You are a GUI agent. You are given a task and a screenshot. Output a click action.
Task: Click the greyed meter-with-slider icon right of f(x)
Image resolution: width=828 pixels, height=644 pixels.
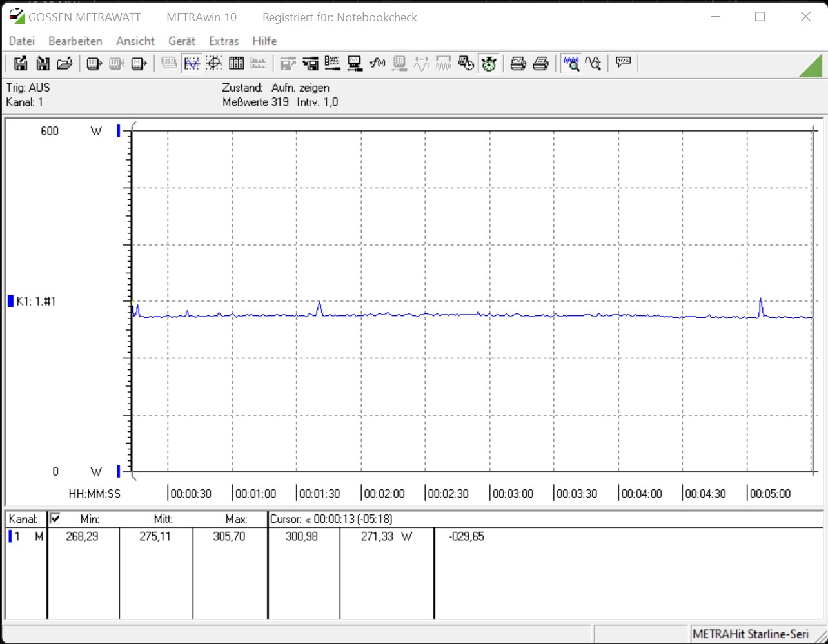click(399, 63)
